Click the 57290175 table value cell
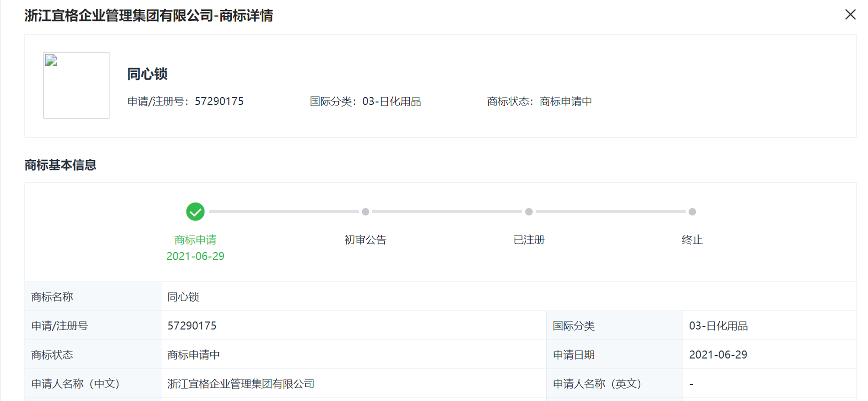This screenshot has width=868, height=401. [354, 325]
